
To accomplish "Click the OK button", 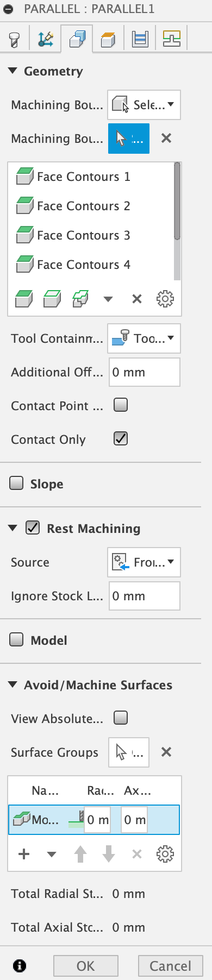I will 86,966.
